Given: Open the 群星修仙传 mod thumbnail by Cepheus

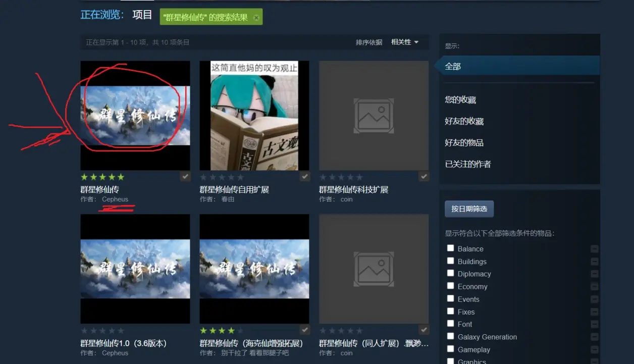Looking at the screenshot, I should pos(135,116).
